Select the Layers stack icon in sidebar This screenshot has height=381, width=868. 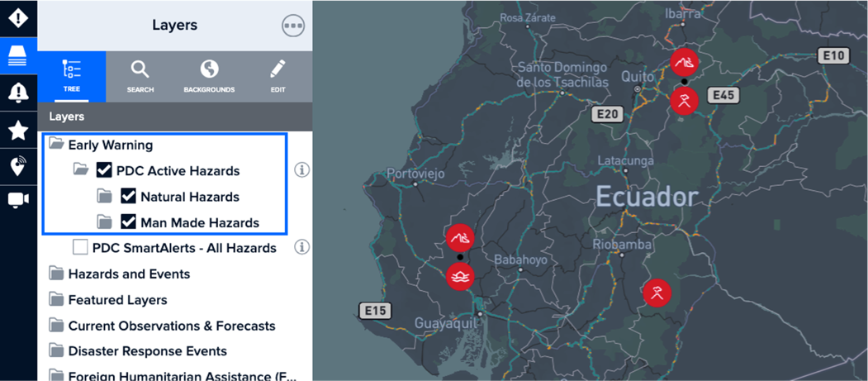coord(18,55)
